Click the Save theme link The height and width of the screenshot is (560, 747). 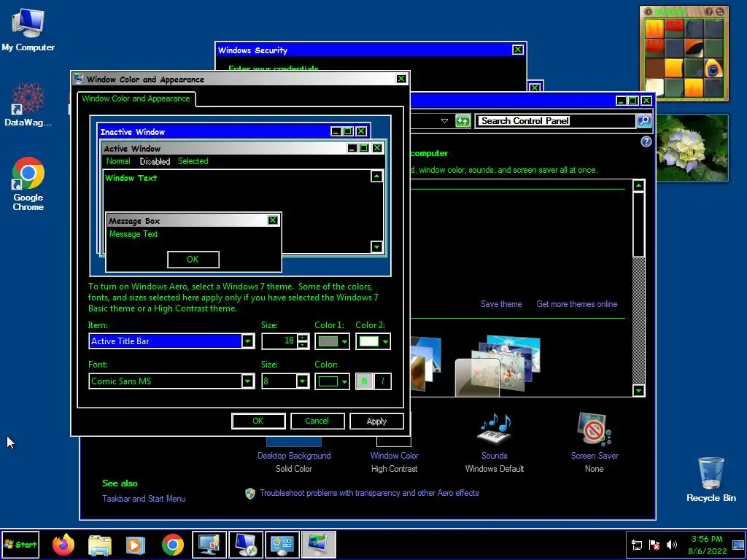(501, 304)
